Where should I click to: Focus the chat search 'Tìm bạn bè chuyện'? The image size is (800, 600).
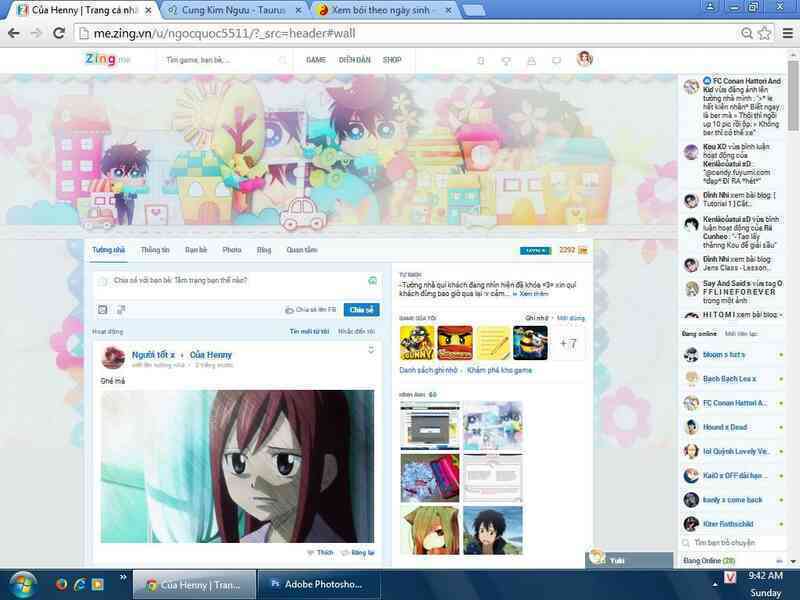[733, 543]
